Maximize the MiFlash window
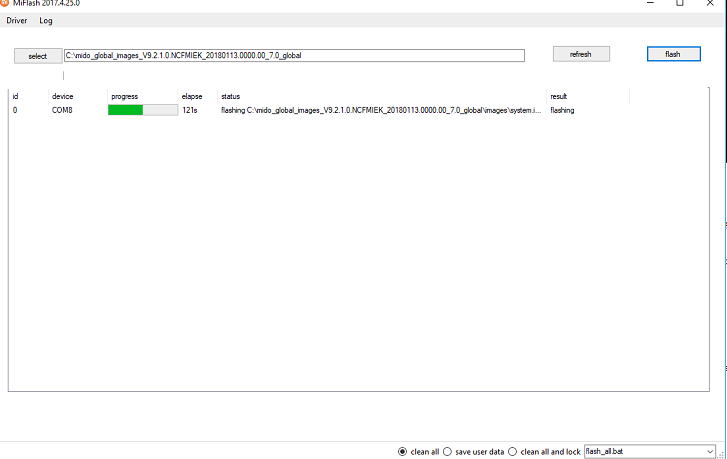The height and width of the screenshot is (459, 727). click(x=680, y=3)
